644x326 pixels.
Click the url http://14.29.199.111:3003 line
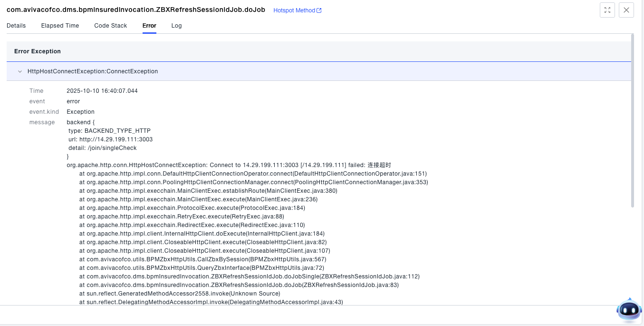click(110, 139)
